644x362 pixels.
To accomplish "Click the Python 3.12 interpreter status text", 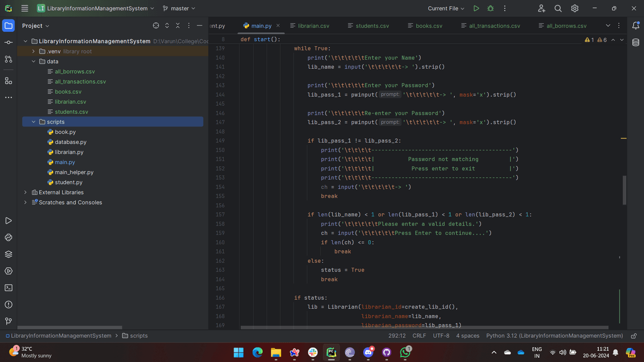I will (554, 336).
